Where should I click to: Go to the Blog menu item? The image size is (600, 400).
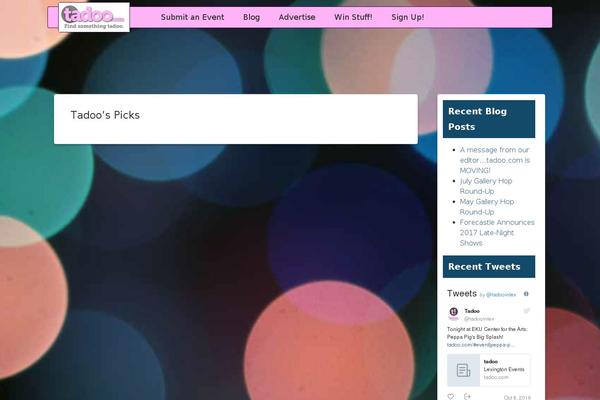[x=251, y=17]
